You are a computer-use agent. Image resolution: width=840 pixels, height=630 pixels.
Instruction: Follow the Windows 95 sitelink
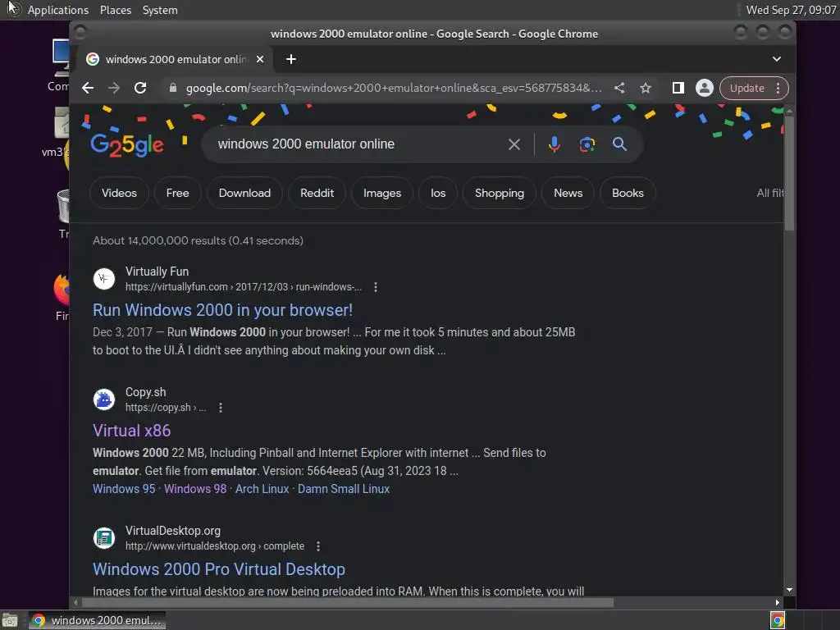(124, 489)
